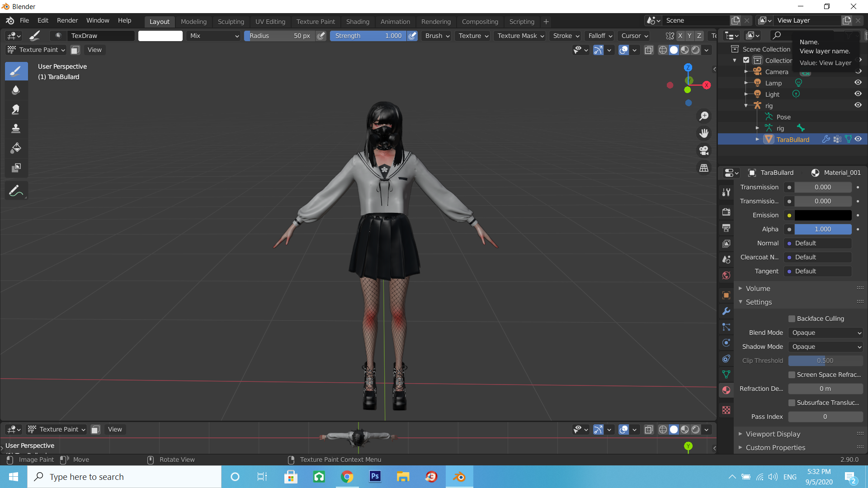Hide the Lamp object in outliner

pos(858,83)
